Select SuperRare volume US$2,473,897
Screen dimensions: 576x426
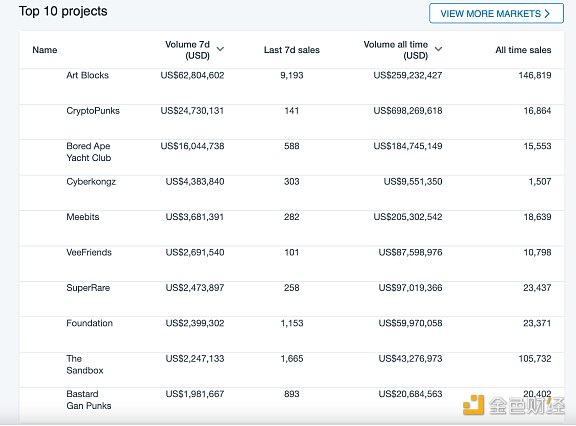195,288
